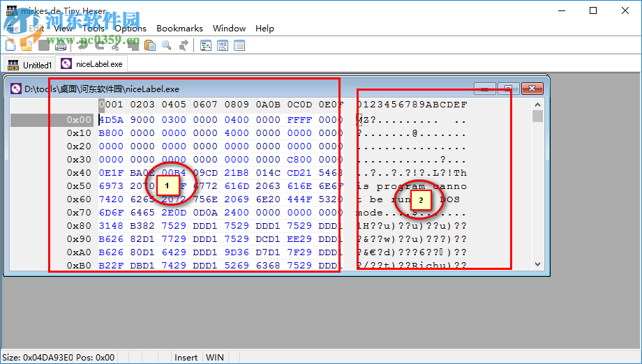
Task: Click the New document toolbar icon
Action: 10,45
